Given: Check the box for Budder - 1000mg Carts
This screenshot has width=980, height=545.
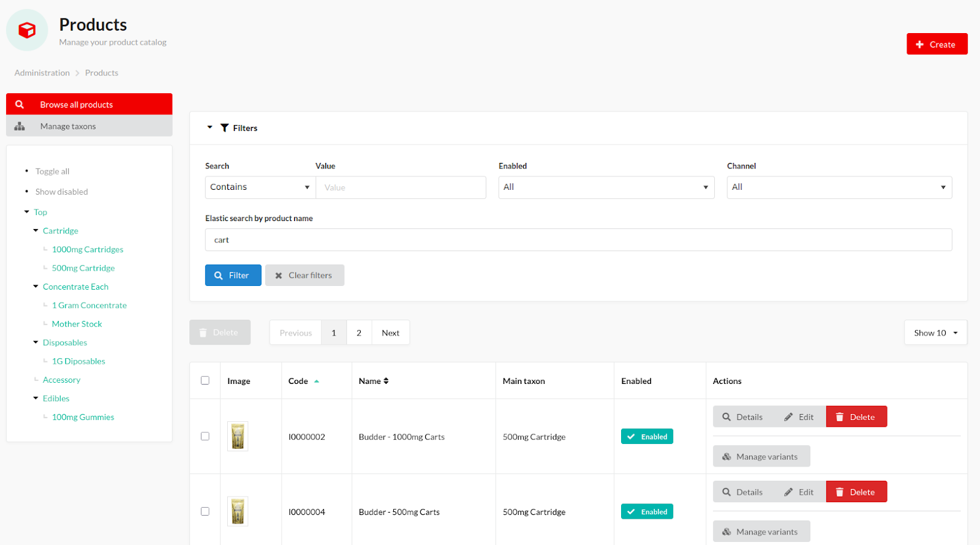Looking at the screenshot, I should point(205,436).
